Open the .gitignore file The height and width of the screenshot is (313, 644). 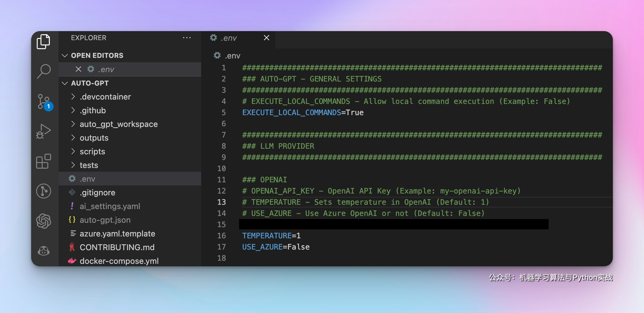(x=130, y=192)
